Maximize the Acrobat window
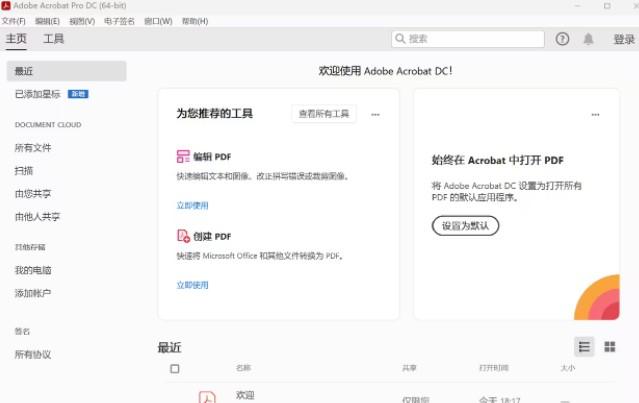Image resolution: width=639 pixels, height=403 pixels. [607, 6]
